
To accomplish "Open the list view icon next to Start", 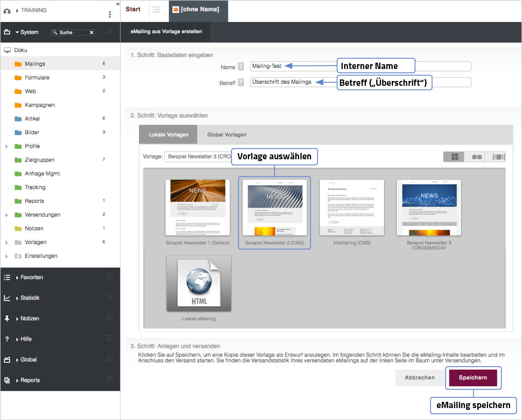I will pos(157,10).
